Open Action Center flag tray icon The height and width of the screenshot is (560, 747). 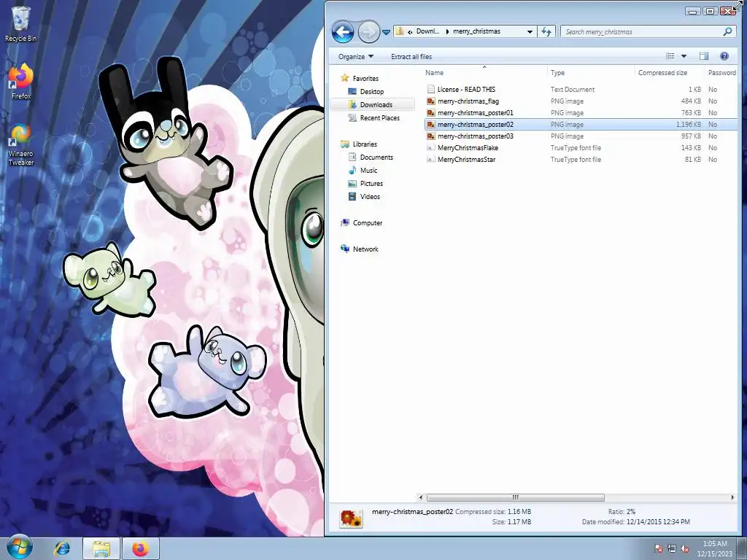pyautogui.click(x=659, y=548)
